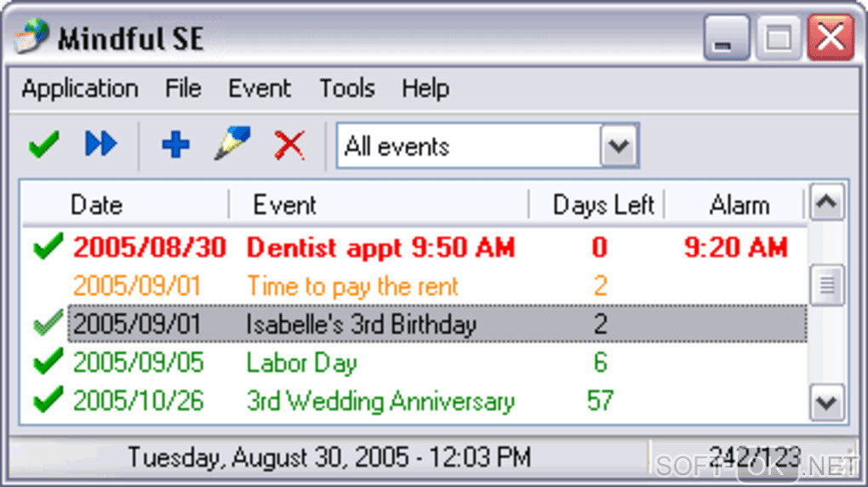Sort by the Alarm column header
Viewport: 868px width, 487px height.
click(734, 205)
